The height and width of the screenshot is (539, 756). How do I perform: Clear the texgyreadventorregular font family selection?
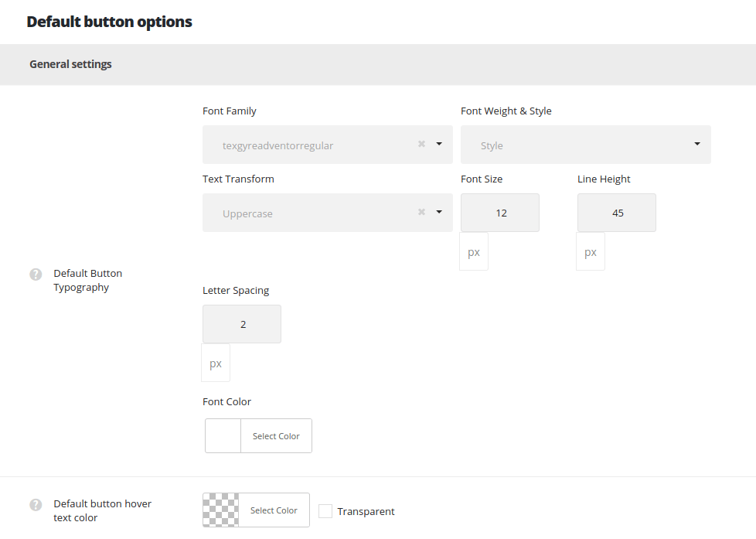click(421, 144)
